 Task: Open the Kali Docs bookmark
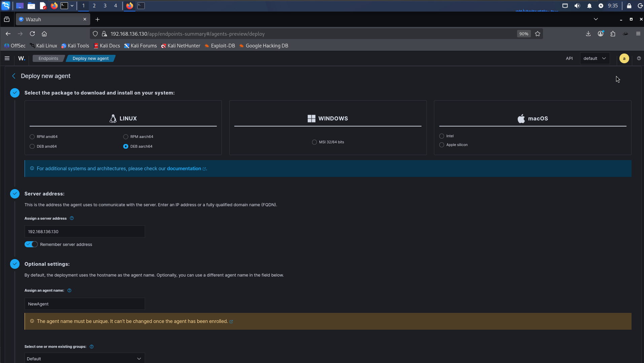pyautogui.click(x=107, y=46)
